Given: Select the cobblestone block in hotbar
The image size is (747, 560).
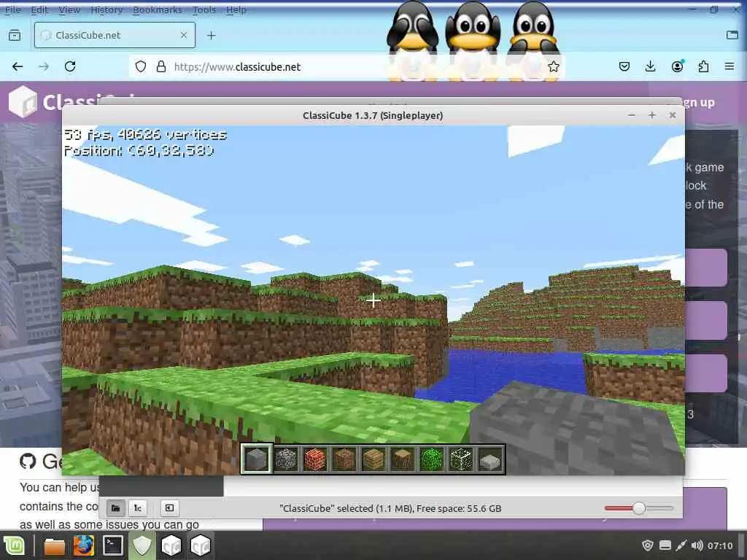Looking at the screenshot, I should 286,459.
